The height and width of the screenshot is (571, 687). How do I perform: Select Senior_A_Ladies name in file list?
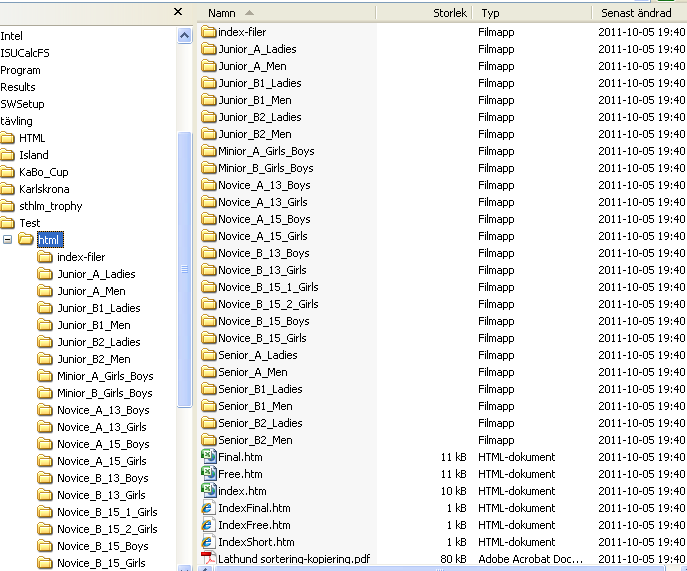click(x=258, y=355)
